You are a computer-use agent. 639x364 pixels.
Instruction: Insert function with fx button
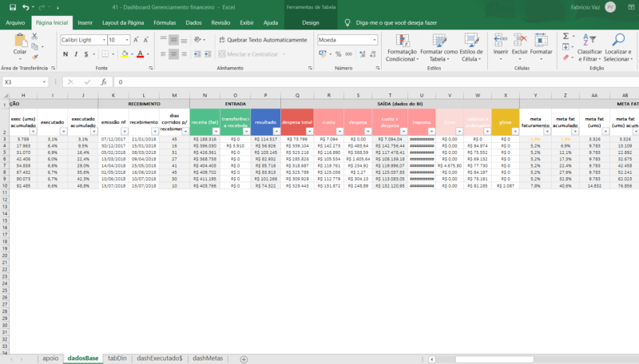(x=104, y=82)
